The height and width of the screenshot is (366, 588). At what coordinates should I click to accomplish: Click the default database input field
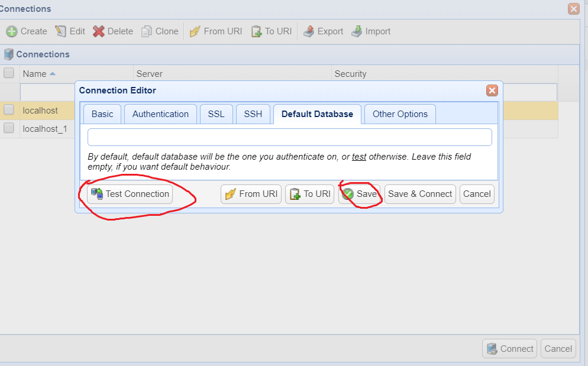pos(289,137)
